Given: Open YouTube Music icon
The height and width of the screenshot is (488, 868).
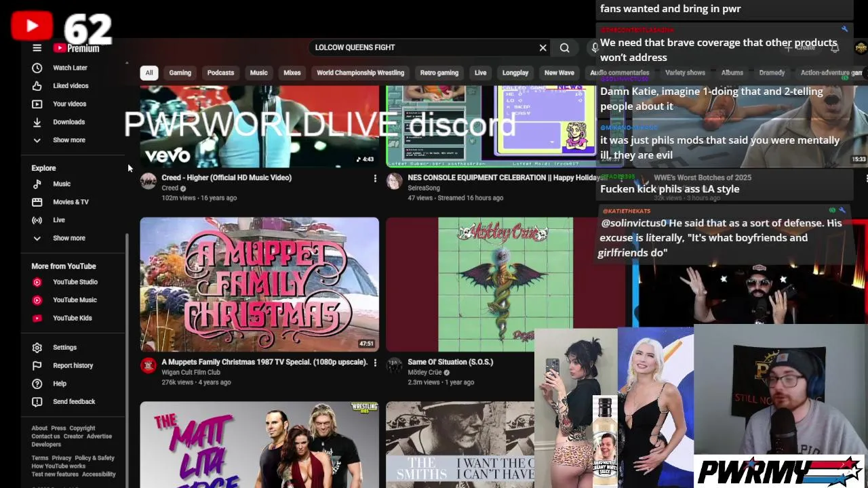Looking at the screenshot, I should click(37, 300).
